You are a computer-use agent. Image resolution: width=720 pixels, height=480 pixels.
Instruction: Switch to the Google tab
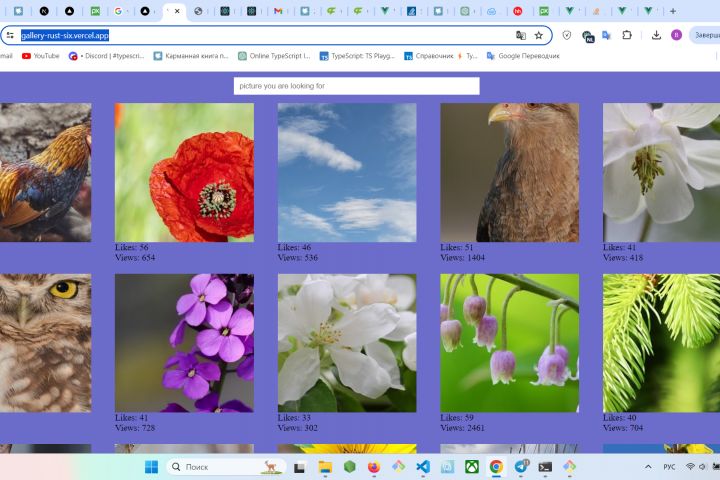[118, 11]
